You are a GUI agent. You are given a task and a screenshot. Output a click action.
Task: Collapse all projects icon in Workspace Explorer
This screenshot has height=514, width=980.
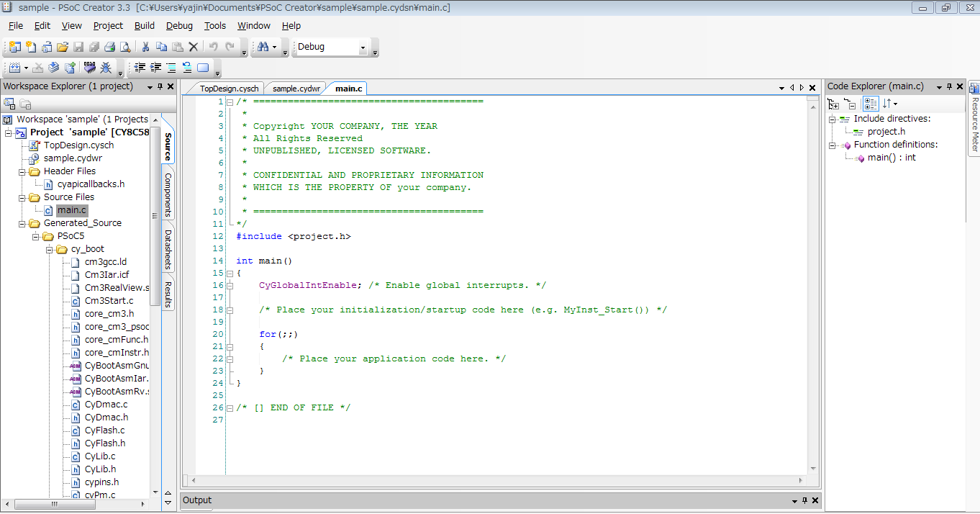point(9,104)
